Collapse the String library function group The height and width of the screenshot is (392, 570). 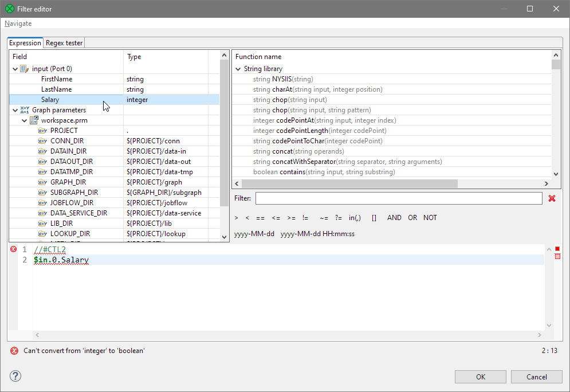pyautogui.click(x=238, y=69)
